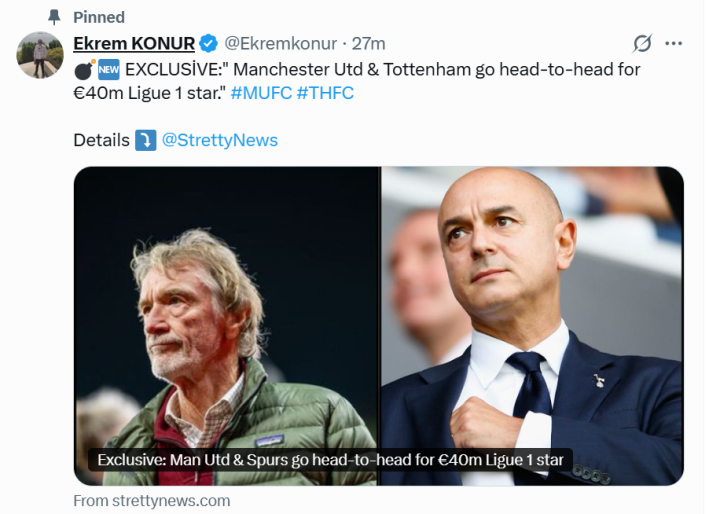Open the 27m timestamp link

click(369, 44)
